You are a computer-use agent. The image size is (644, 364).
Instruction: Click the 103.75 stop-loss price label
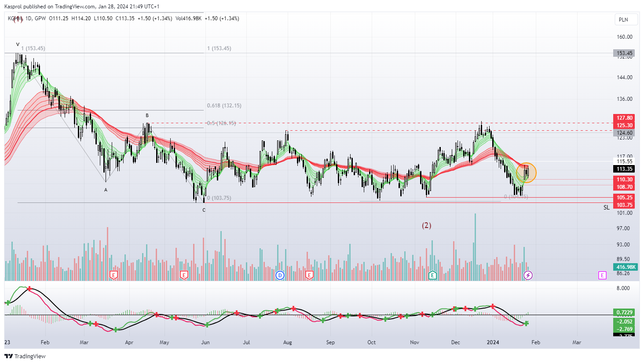[x=624, y=205]
